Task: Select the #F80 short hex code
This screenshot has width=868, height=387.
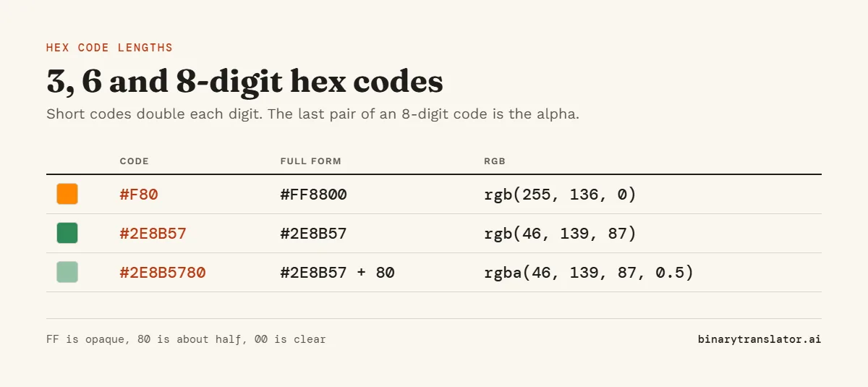Action: click(x=139, y=195)
